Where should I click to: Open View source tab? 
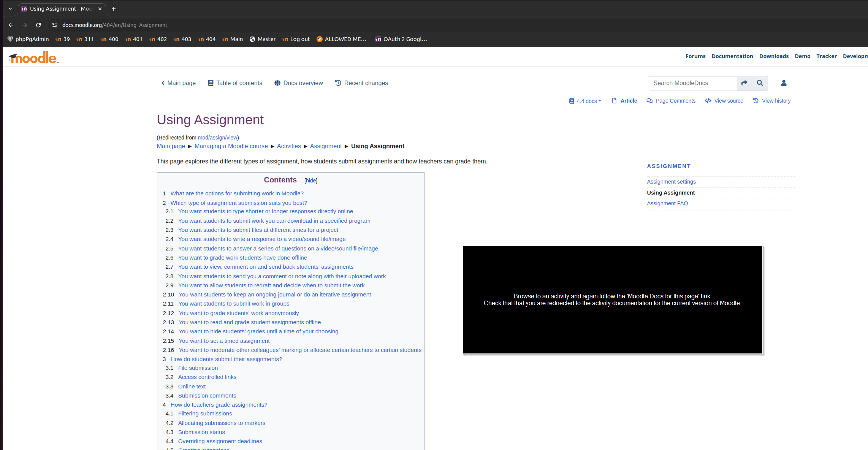point(724,101)
